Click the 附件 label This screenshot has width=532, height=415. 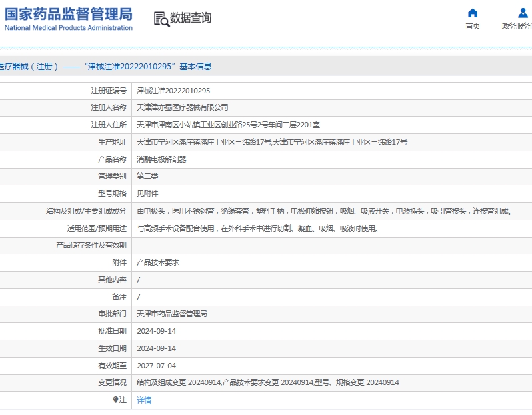tap(119, 262)
